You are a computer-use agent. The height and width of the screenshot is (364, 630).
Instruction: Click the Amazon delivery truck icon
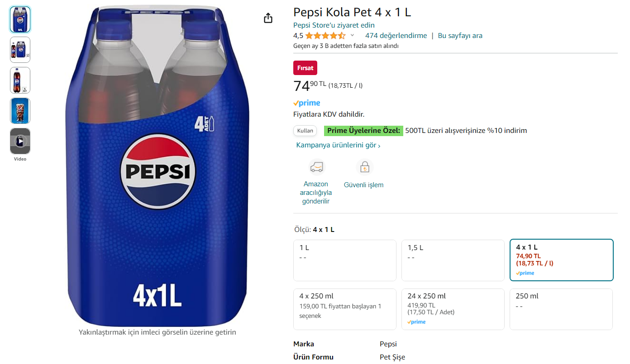coord(316,167)
